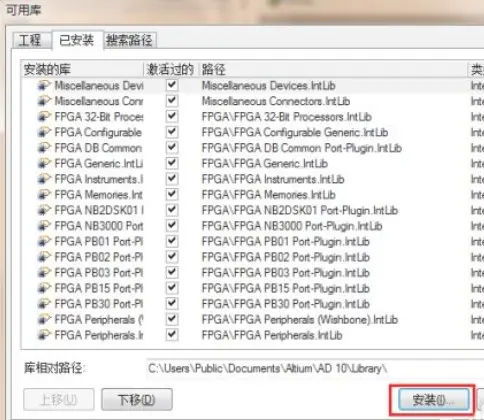Select the 已安装 tab

pyautogui.click(x=77, y=40)
